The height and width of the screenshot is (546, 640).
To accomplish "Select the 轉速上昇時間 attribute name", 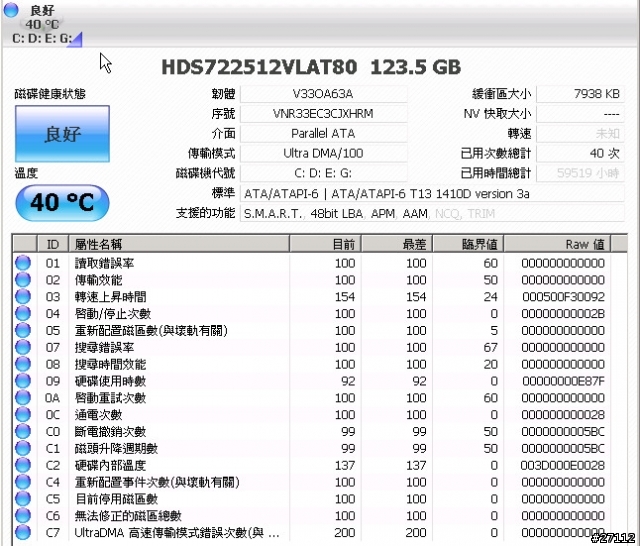I will tap(110, 297).
